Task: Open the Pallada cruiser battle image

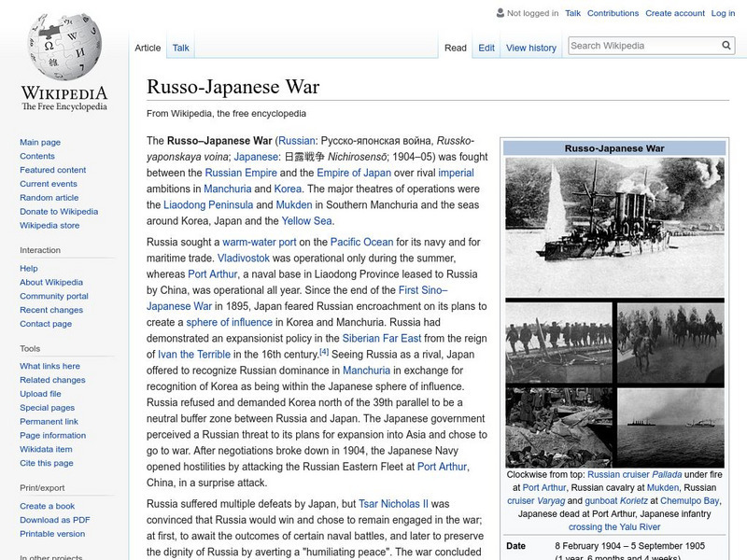Action: (614, 226)
